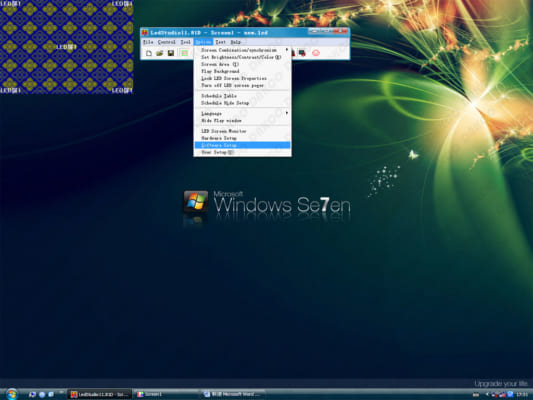
Task: Click the green square toolbar icon
Action: click(184, 53)
